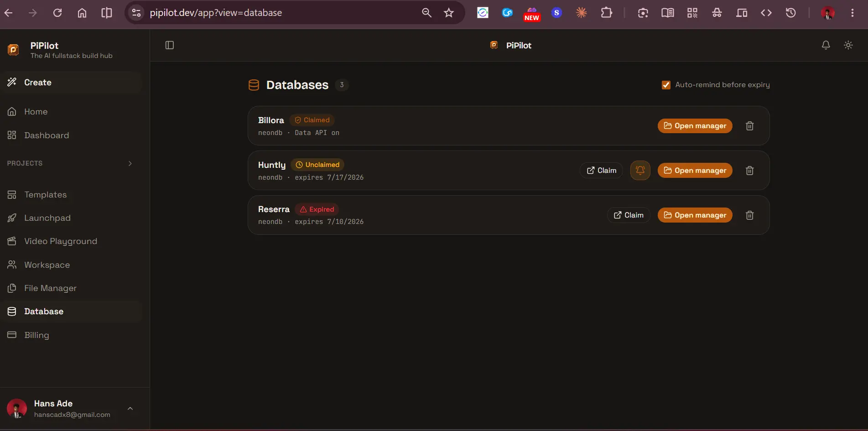This screenshot has width=868, height=431.
Task: Go to browser home page
Action: [x=82, y=13]
